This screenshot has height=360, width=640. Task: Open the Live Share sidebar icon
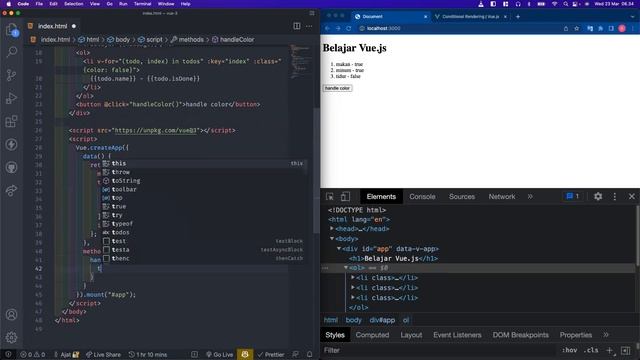pyautogui.click(x=12, y=190)
